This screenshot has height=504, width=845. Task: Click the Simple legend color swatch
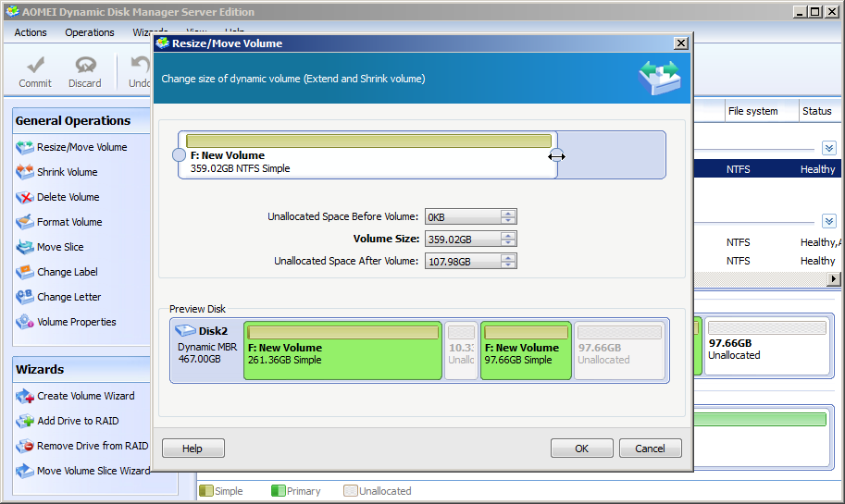pyautogui.click(x=205, y=490)
